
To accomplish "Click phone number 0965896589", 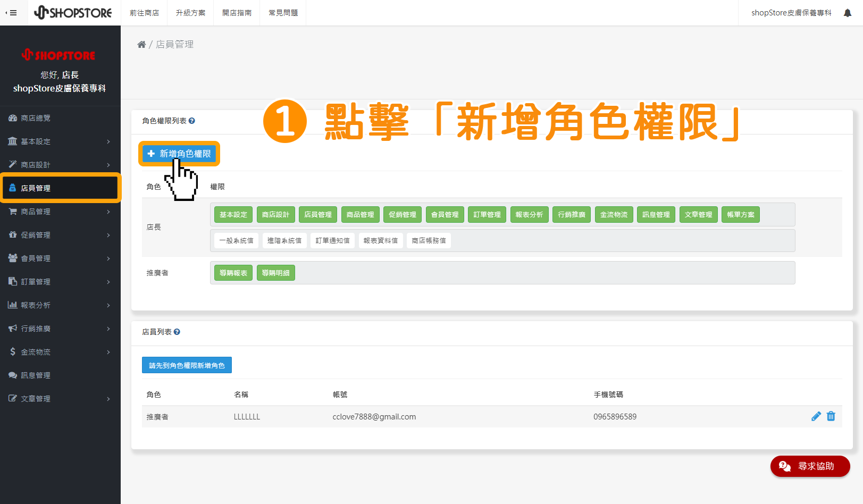I will coord(615,417).
